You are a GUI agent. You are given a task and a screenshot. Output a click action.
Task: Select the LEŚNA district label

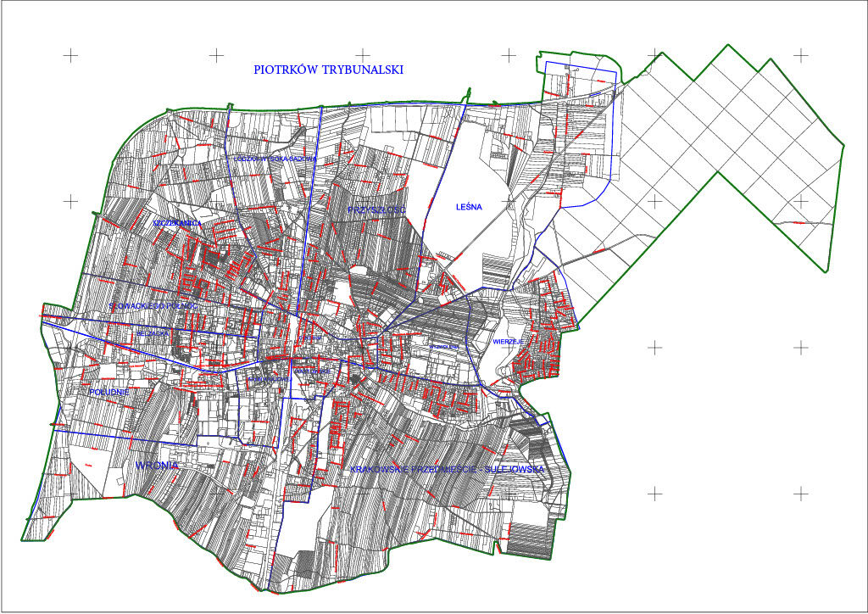click(468, 206)
